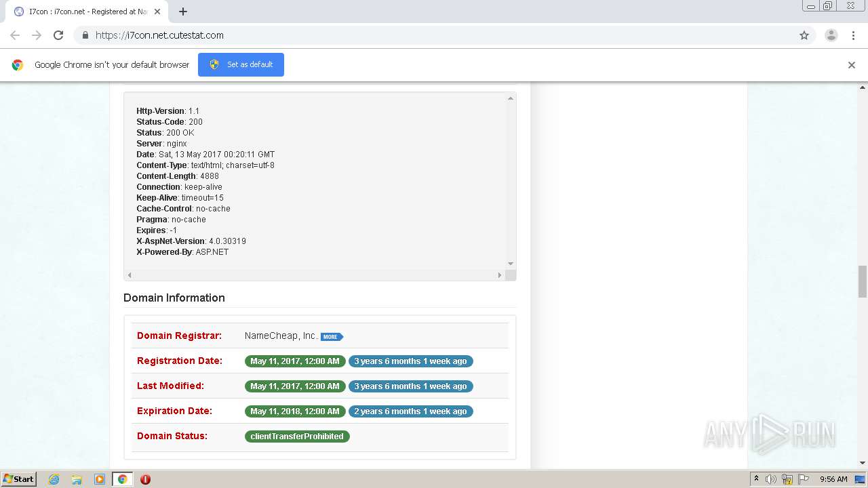Go forward to the next page

pyautogui.click(x=37, y=35)
